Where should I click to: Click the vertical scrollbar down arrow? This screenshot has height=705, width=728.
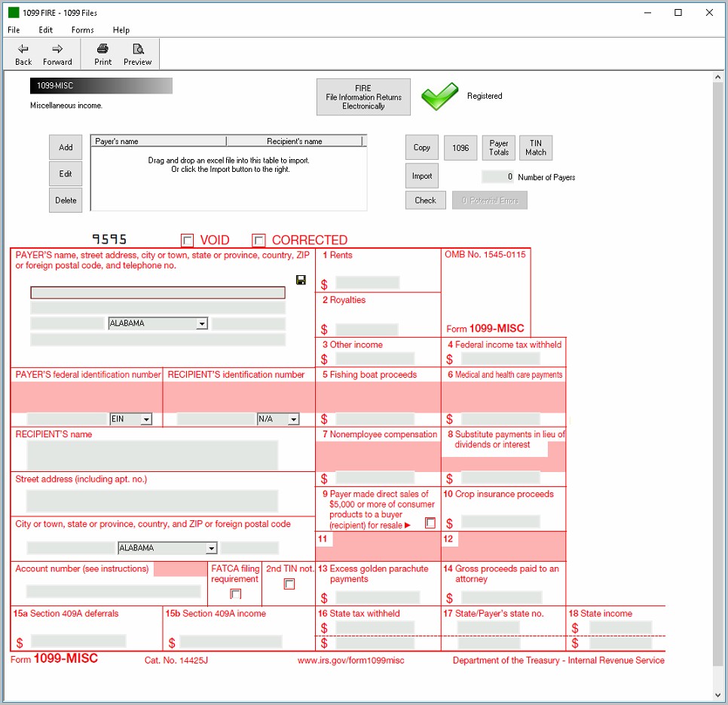(718, 695)
